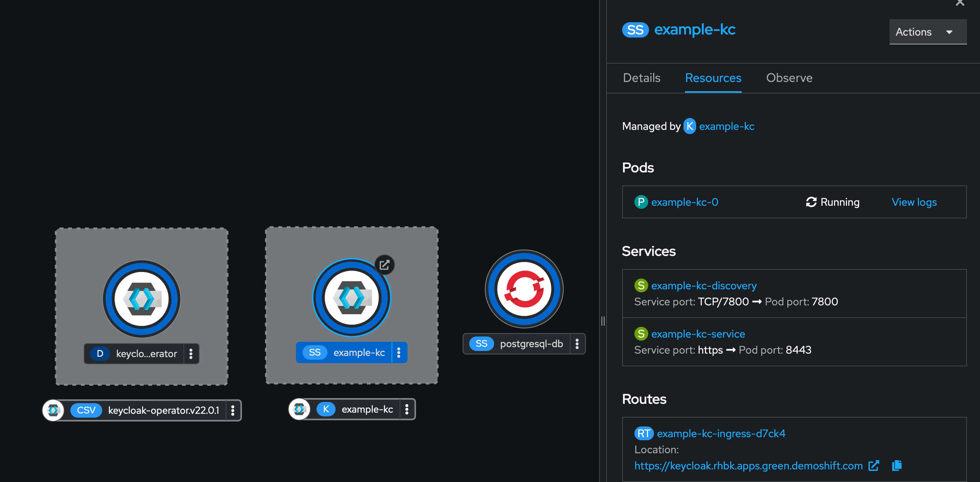980x482 pixels.
Task: Click the CSV badge on keycloak-operator.v22.0.1
Action: click(86, 410)
